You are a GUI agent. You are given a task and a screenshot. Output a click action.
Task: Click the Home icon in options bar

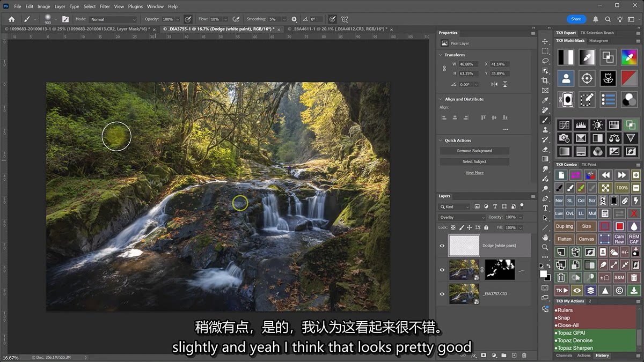click(x=11, y=19)
